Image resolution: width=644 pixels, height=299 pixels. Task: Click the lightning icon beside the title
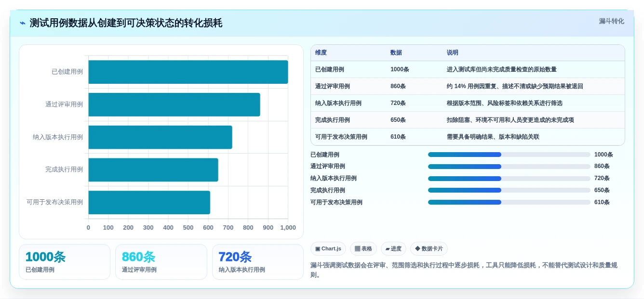click(x=22, y=23)
